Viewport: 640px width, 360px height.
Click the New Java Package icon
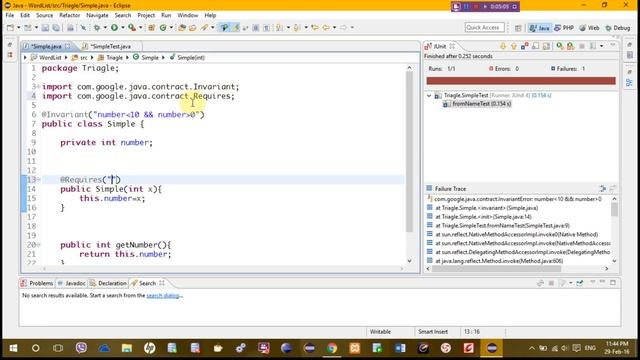[151, 28]
